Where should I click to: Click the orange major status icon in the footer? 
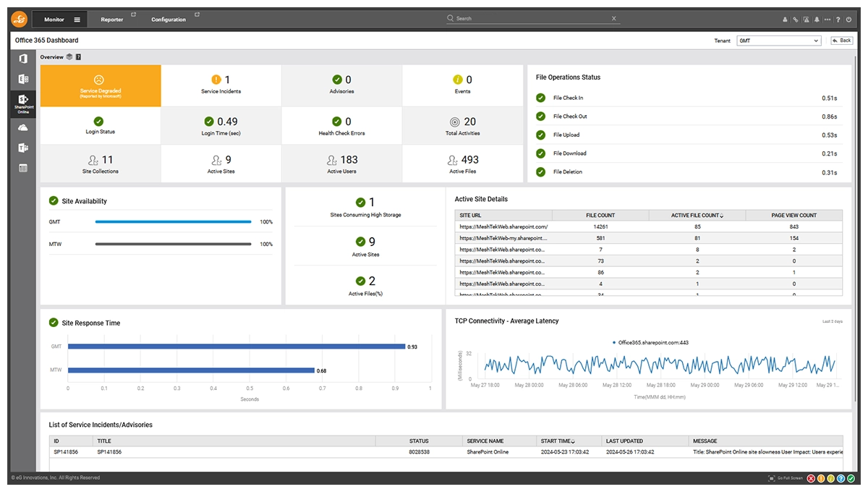(821, 478)
